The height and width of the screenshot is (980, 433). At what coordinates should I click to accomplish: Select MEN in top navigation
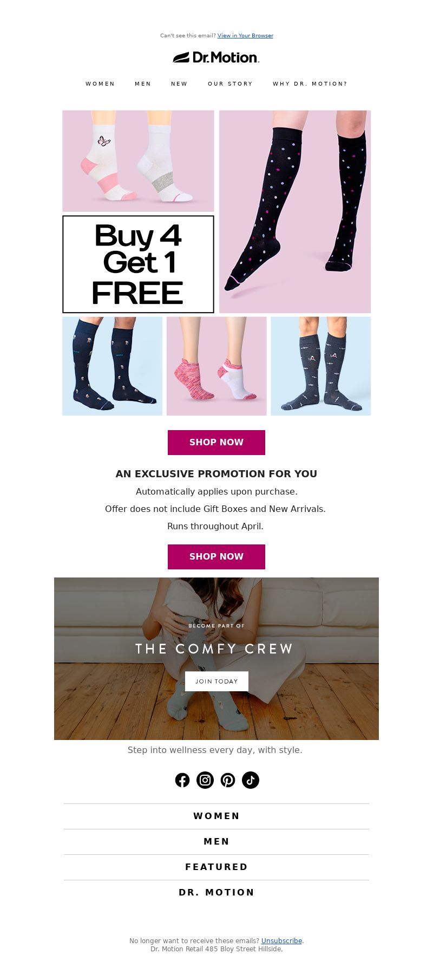click(143, 84)
